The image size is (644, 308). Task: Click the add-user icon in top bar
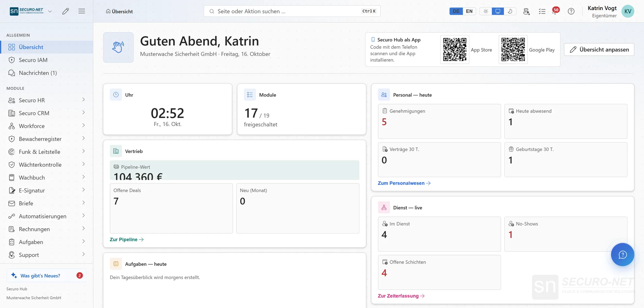[x=526, y=11]
